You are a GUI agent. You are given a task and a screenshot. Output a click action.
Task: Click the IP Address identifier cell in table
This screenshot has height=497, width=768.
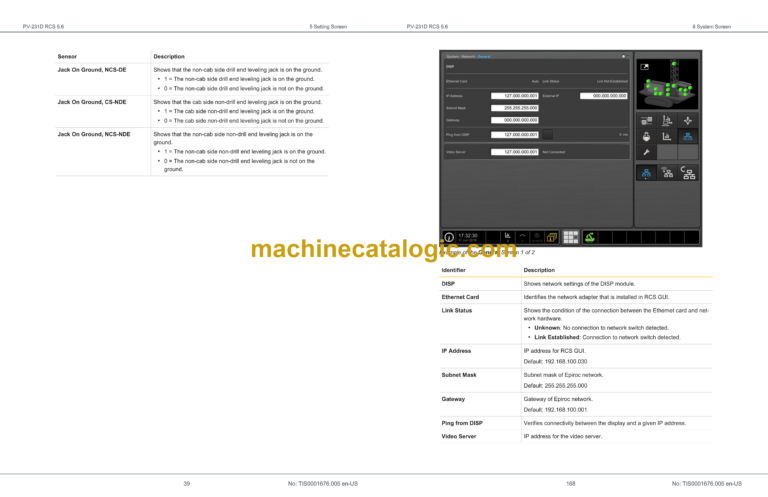pos(456,351)
